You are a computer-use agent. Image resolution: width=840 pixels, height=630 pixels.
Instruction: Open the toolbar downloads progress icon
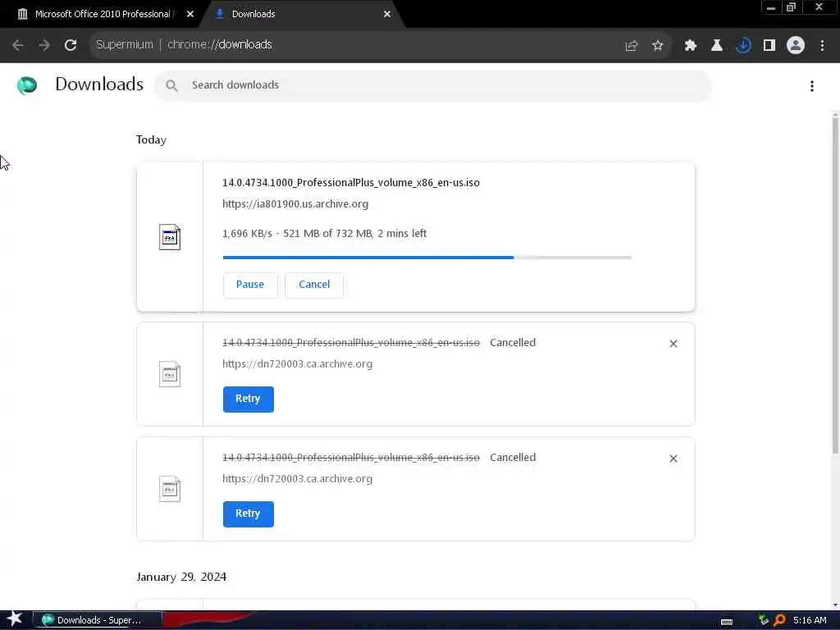click(743, 46)
